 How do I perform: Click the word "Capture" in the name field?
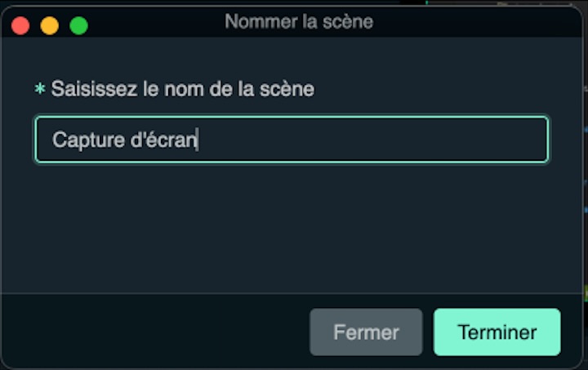[x=82, y=140]
